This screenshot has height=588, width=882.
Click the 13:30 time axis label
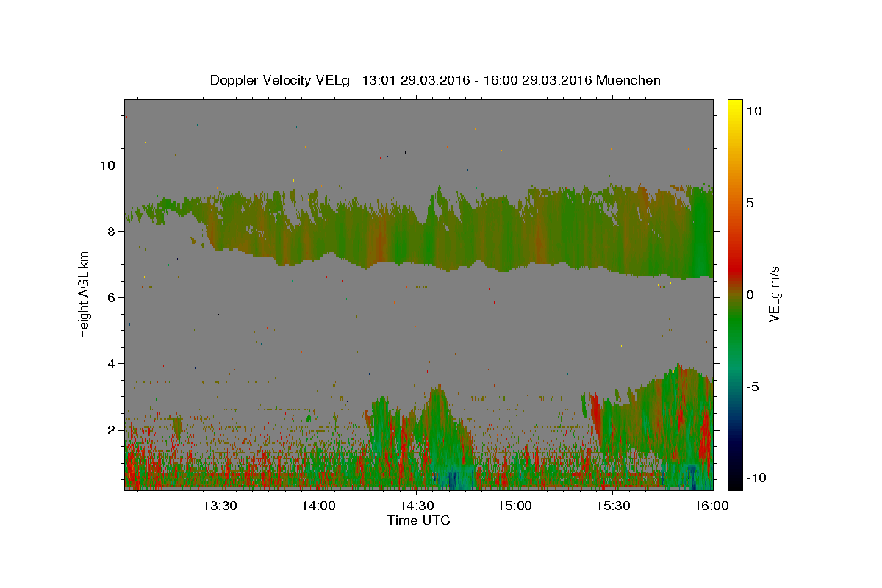coord(220,506)
